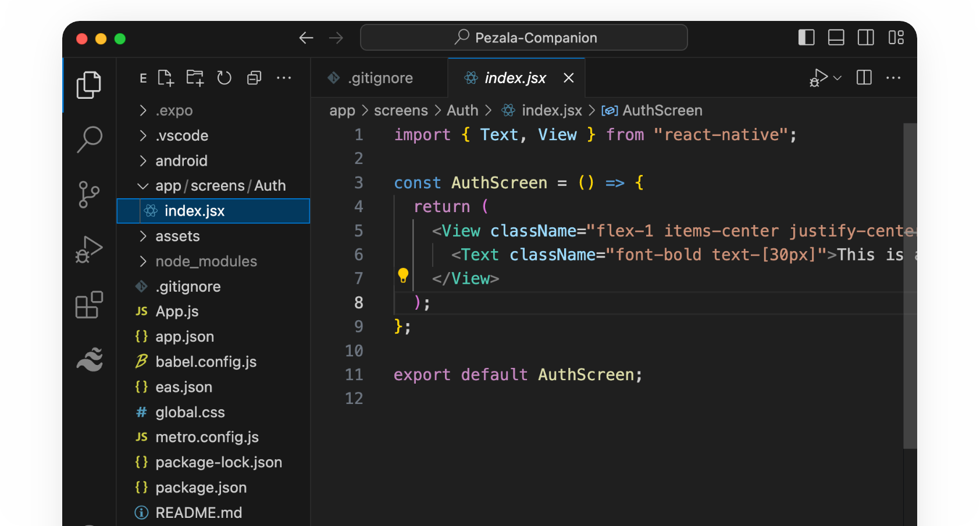The width and height of the screenshot is (980, 526).
Task: Open the Extensions view
Action: coord(89,305)
